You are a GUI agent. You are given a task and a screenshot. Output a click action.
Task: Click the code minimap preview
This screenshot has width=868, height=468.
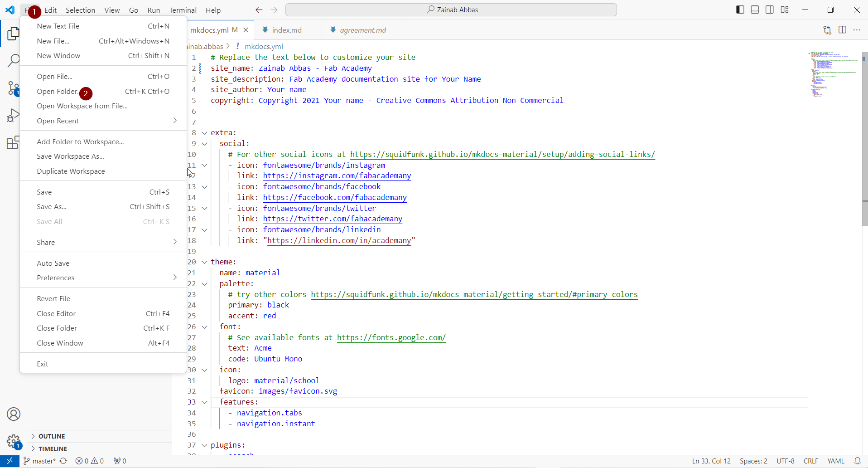click(x=834, y=74)
